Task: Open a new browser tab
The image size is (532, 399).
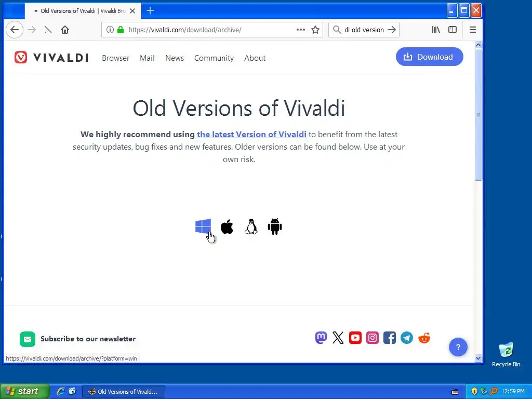Action: [150, 11]
